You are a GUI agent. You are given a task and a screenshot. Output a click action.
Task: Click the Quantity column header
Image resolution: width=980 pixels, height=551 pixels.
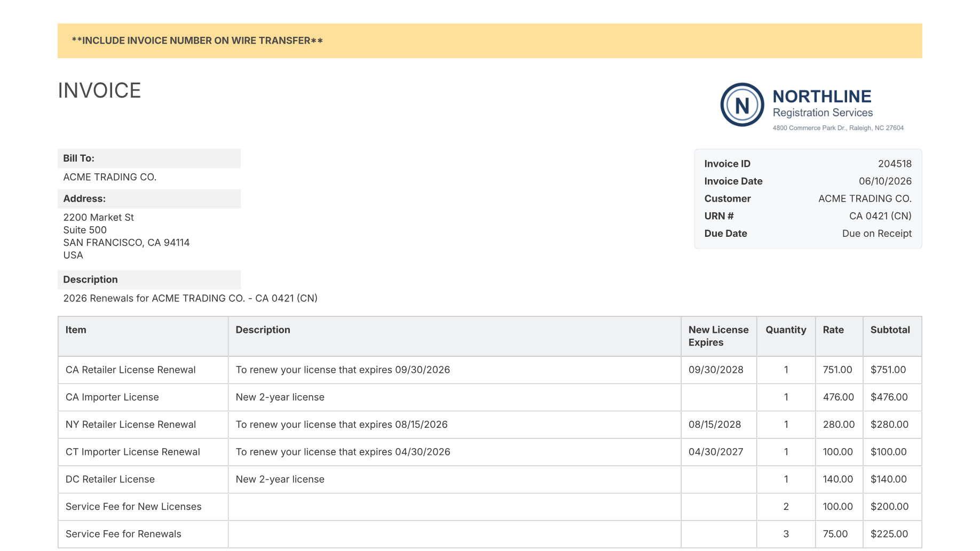tap(786, 330)
